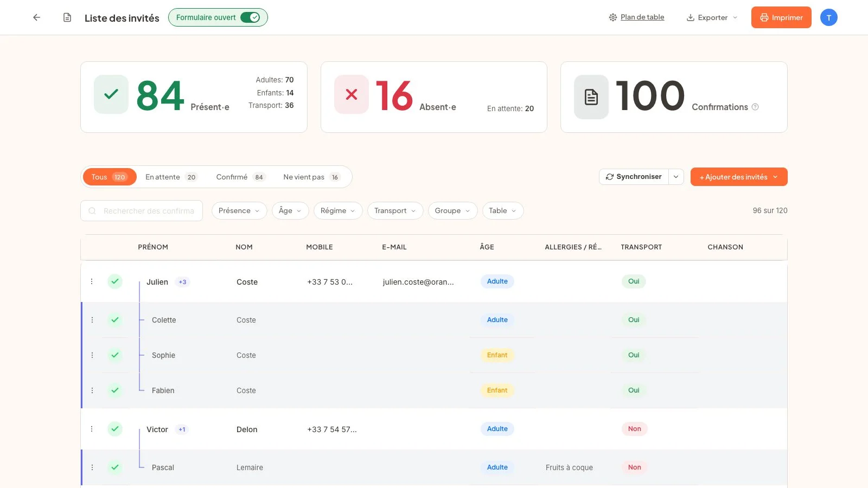Click the Synchroniser button
The height and width of the screenshot is (488, 868).
[634, 177]
